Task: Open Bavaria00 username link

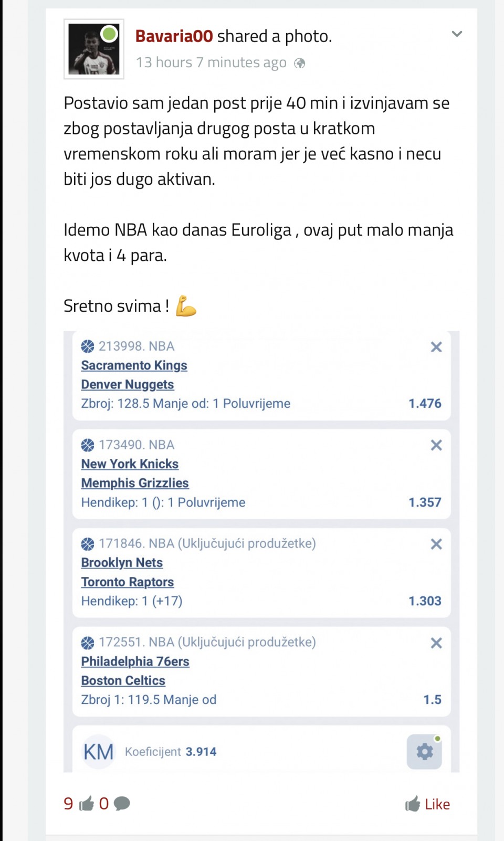Action: (x=174, y=36)
